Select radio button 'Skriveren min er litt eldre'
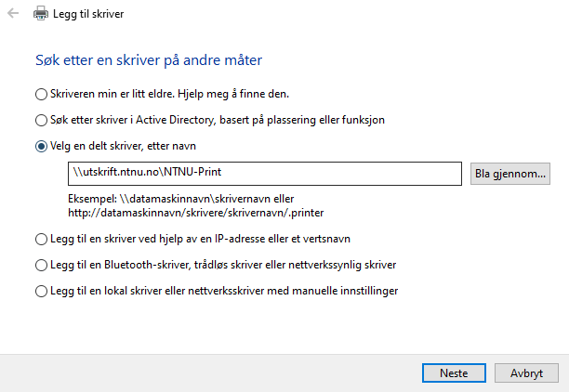The height and width of the screenshot is (392, 569). point(41,94)
